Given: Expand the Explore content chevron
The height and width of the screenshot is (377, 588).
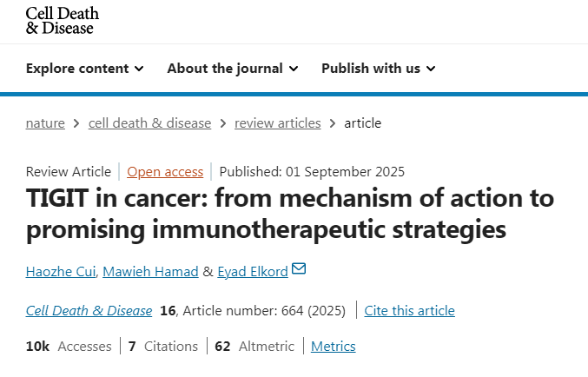Looking at the screenshot, I should 139,69.
